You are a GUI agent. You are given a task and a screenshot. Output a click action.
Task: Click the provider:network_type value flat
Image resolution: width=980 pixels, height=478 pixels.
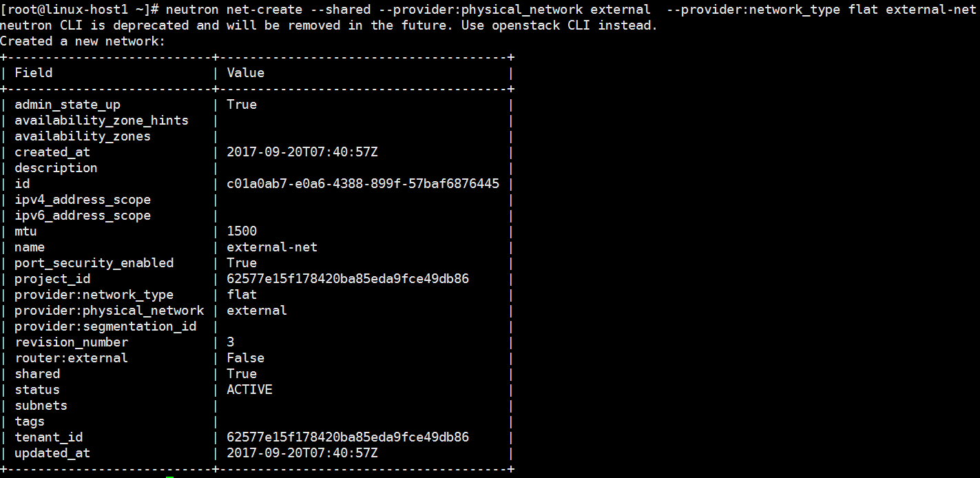pos(242,295)
